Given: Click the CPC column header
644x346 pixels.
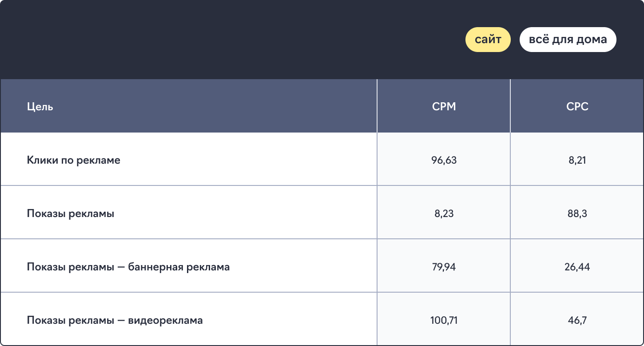Looking at the screenshot, I should click(577, 107).
